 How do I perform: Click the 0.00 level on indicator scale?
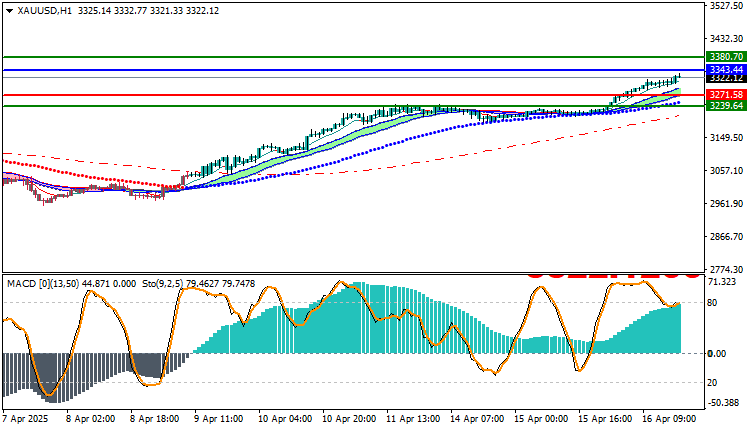(x=717, y=353)
